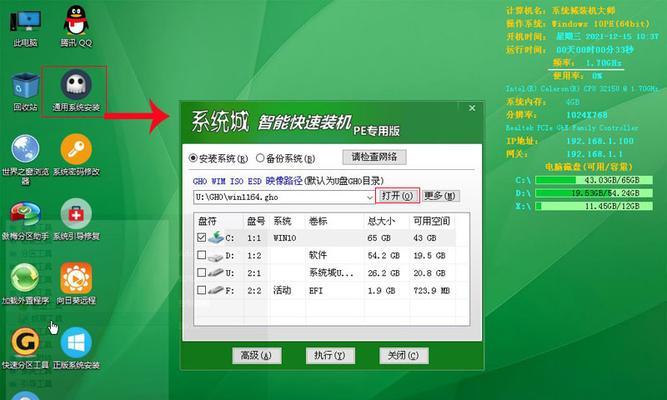Image resolution: width=667 pixels, height=400 pixels.
Task: Click the 723.9 MB free space cell
Action: (431, 291)
